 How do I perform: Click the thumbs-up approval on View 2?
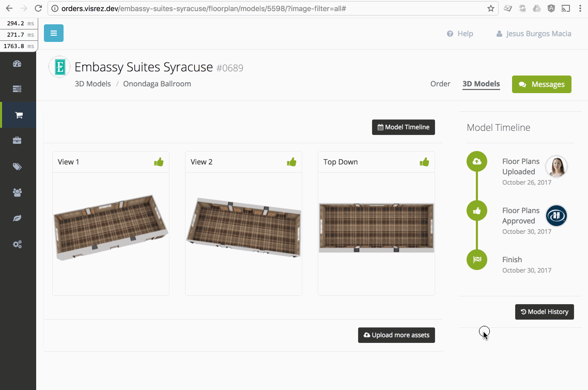tap(291, 162)
